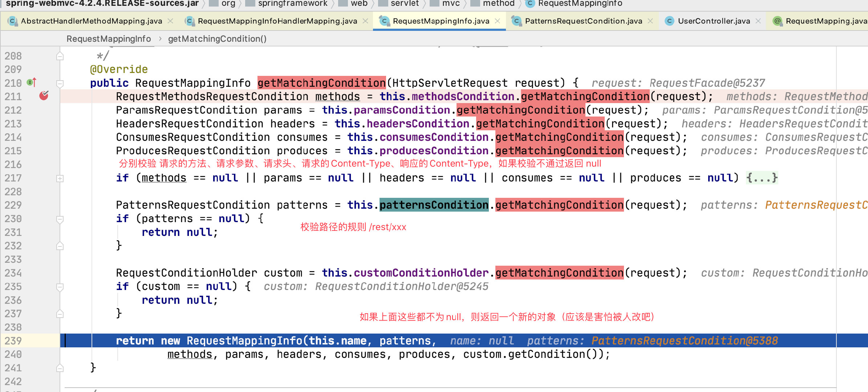Viewport: 868px width, 392px height.
Task: Expand the collapsed {...} code placeholder
Action: 762,178
